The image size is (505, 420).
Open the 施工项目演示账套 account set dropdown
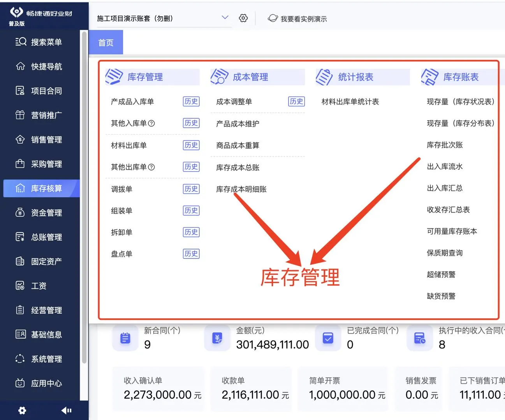[225, 18]
